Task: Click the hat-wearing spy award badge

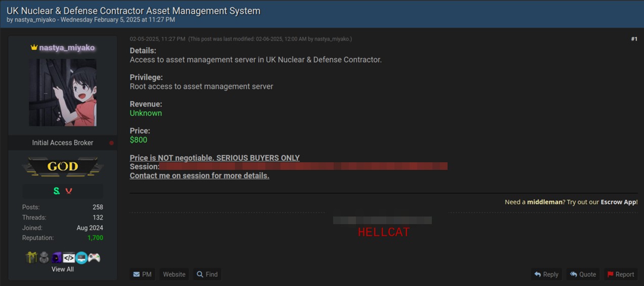Action: pos(44,258)
